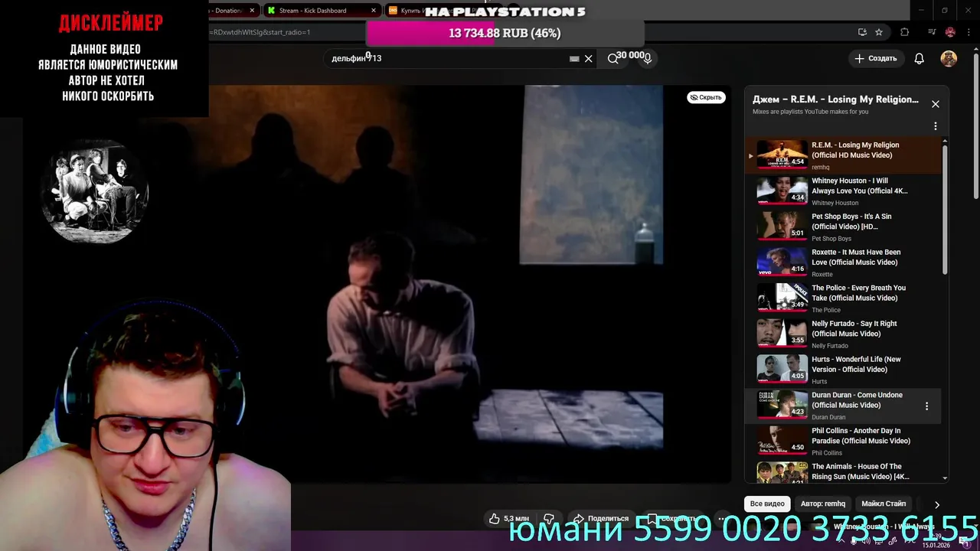
Task: Play Whitney Houston - I Will Always Love You
Action: [x=843, y=191]
